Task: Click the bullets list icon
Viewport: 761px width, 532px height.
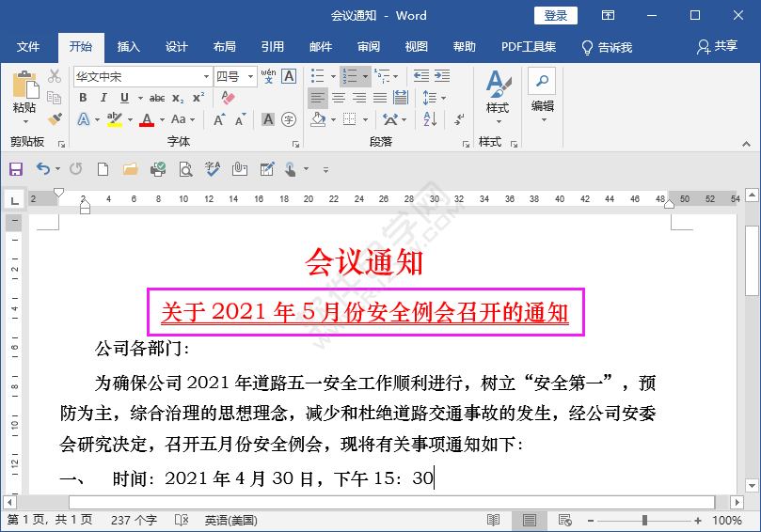Action: click(x=317, y=75)
